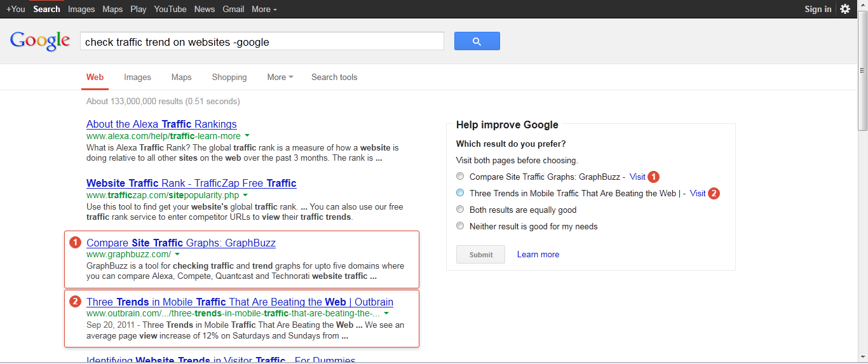Screen dimensions: 868x364
Task: Click inside the search query text box
Action: (x=262, y=42)
